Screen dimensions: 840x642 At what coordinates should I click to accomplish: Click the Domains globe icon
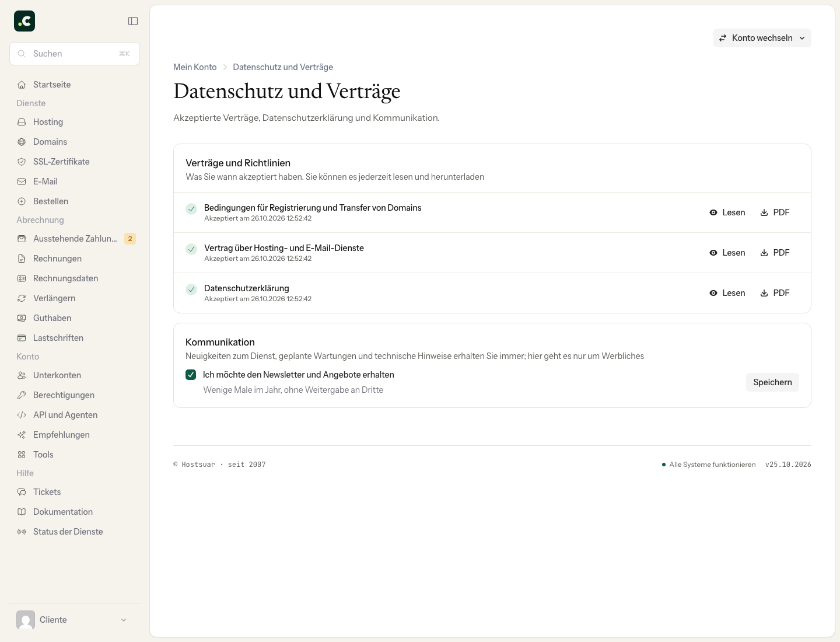click(x=22, y=142)
